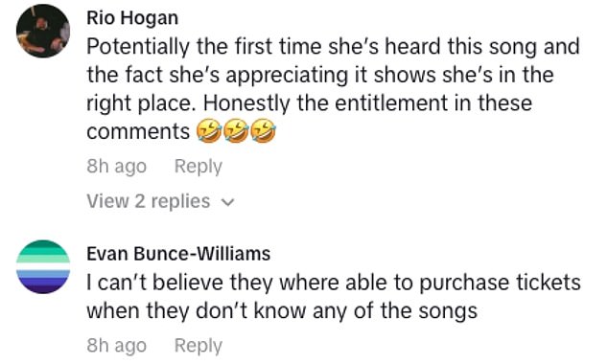Open Rio Hogan's profile picture

pyautogui.click(x=43, y=31)
